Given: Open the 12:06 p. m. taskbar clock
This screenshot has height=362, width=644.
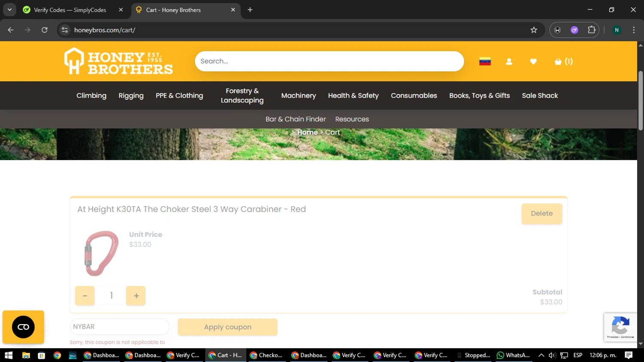Looking at the screenshot, I should (603, 355).
